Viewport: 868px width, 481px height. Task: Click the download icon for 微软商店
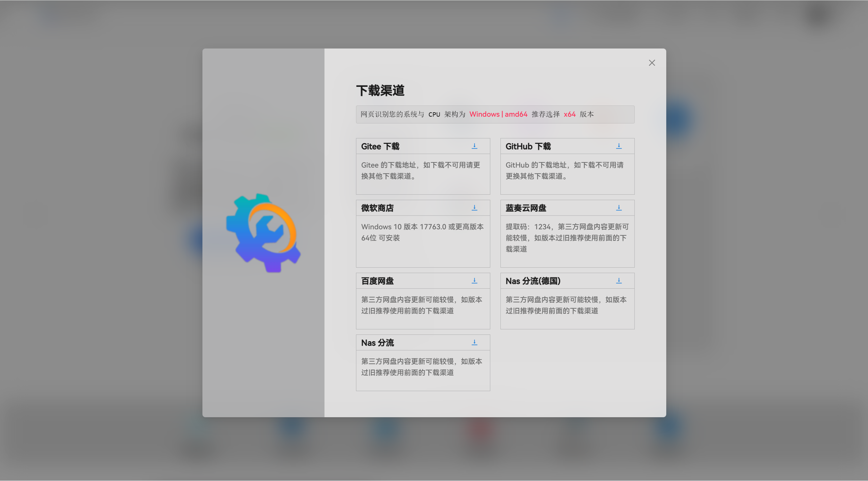tap(474, 208)
